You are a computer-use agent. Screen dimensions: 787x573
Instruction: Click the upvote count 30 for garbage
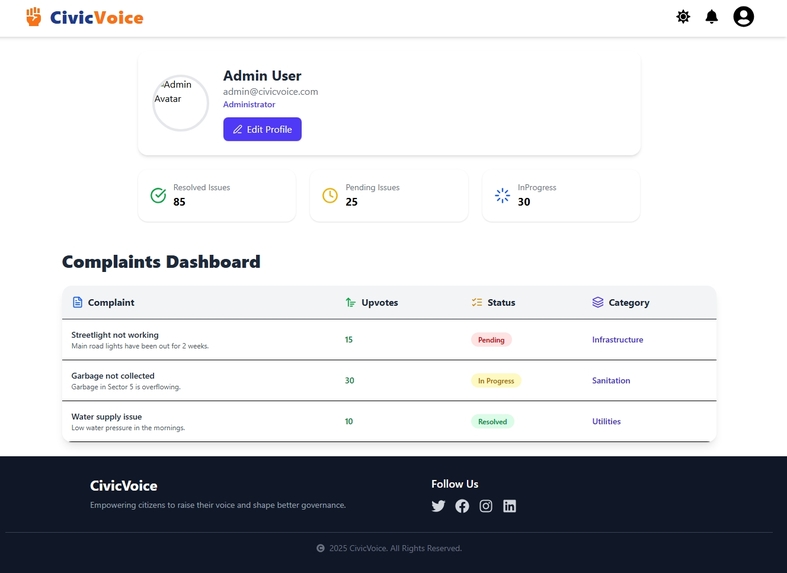pyautogui.click(x=349, y=380)
